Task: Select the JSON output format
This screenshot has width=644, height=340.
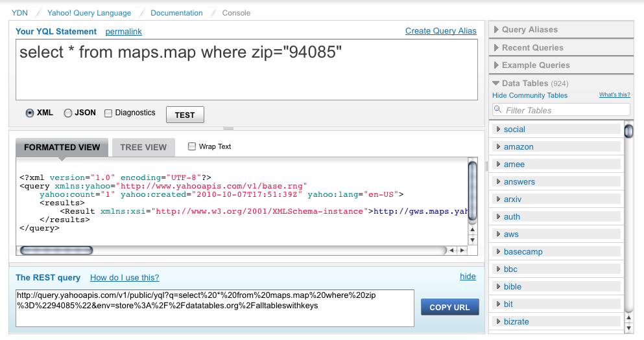Action: point(68,113)
